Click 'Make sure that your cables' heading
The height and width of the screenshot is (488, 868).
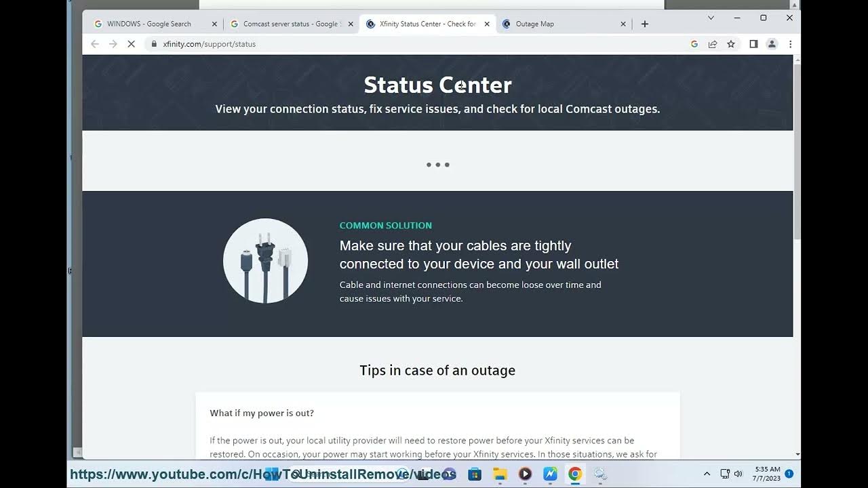coord(479,255)
